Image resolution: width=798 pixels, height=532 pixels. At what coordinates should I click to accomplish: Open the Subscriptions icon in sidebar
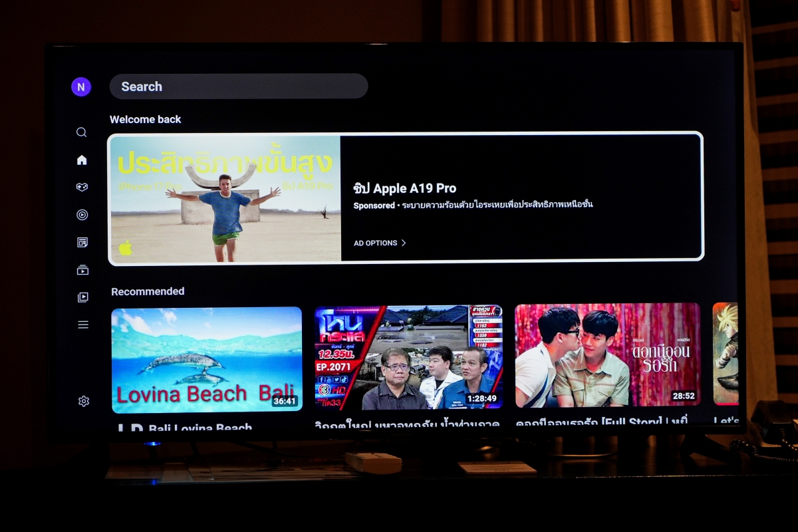[82, 270]
